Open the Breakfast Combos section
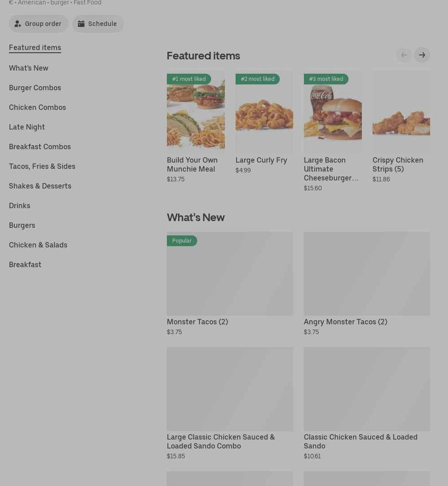 coord(40,147)
